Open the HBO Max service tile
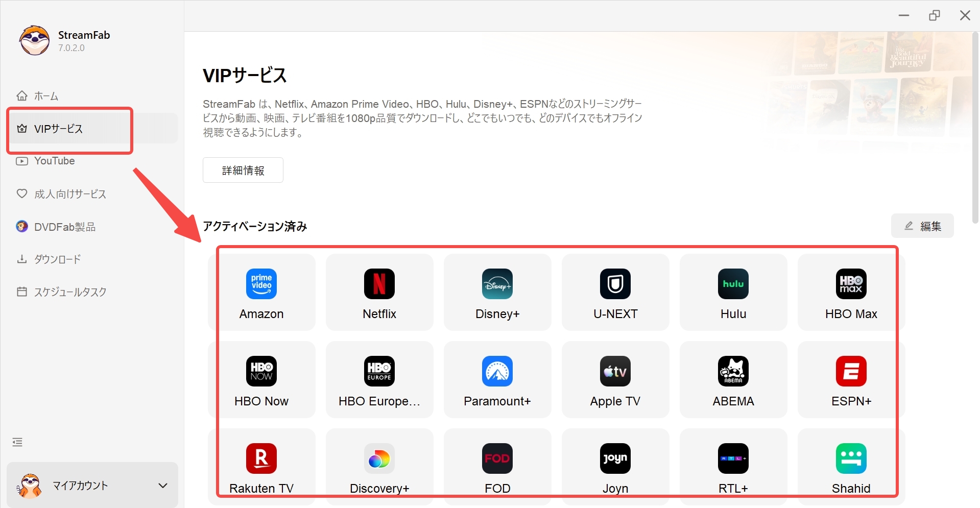This screenshot has width=980, height=508. coord(851,292)
